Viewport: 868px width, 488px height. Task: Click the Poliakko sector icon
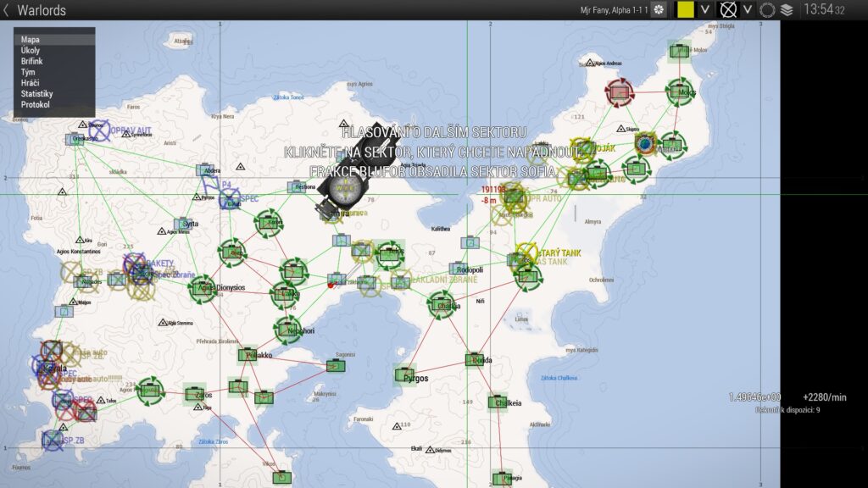247,355
